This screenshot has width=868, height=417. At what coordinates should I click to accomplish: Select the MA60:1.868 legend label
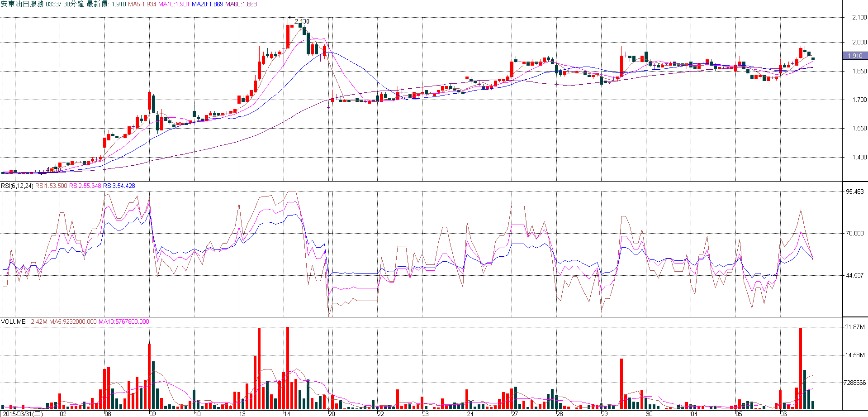pos(241,4)
